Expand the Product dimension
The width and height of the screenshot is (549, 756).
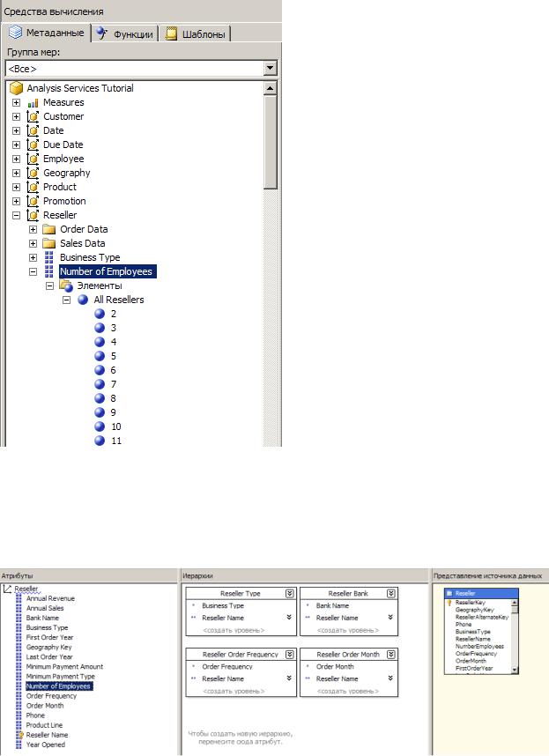click(17, 187)
